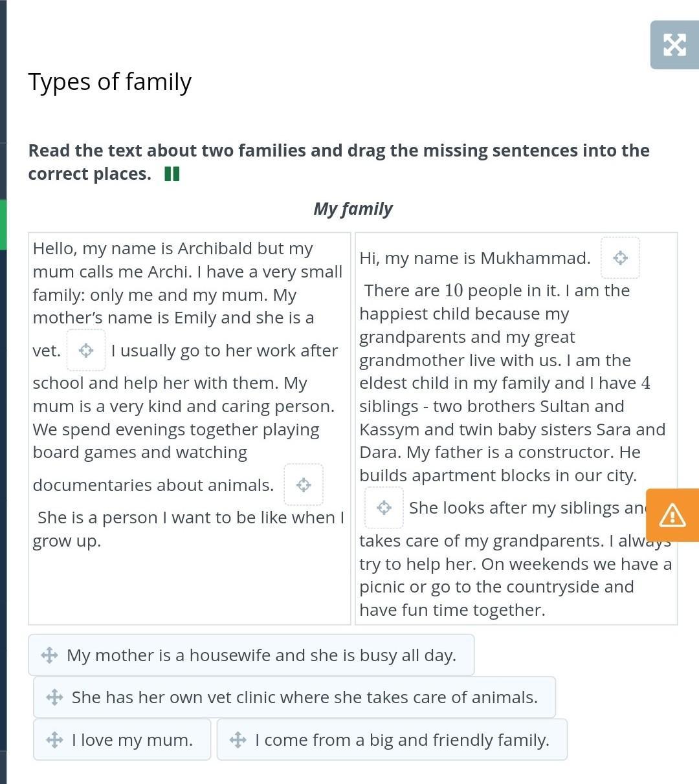Click the move handle on the vet clinic sentence
Viewport: 699px width, 784px height.
(55, 697)
